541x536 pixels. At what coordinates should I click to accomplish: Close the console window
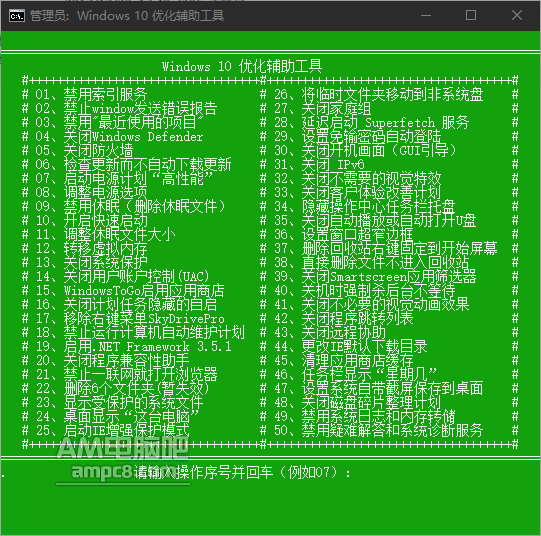(x=517, y=16)
